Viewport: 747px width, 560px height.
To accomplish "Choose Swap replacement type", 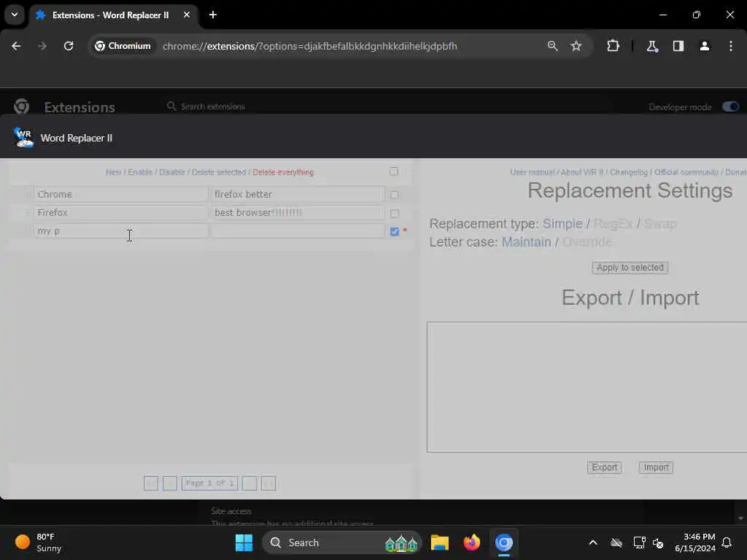I will click(660, 223).
